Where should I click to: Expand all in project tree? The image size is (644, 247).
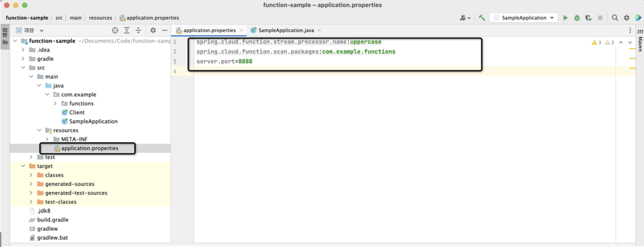pos(127,30)
